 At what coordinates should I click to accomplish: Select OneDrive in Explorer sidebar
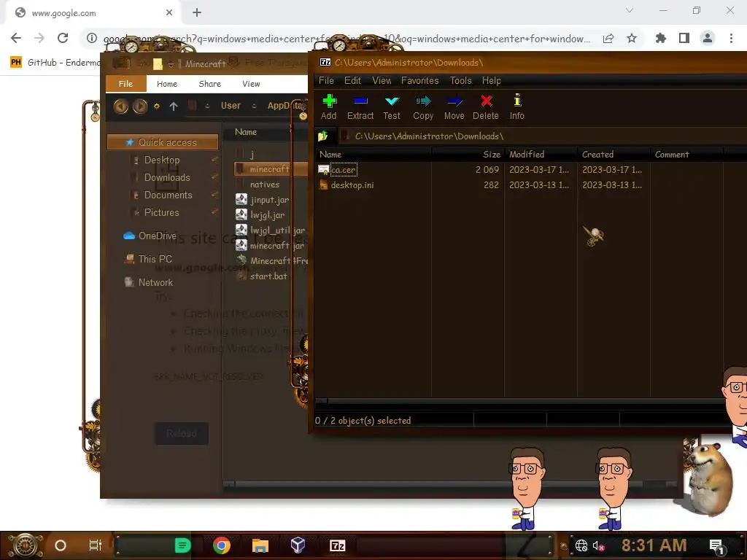[x=158, y=236]
